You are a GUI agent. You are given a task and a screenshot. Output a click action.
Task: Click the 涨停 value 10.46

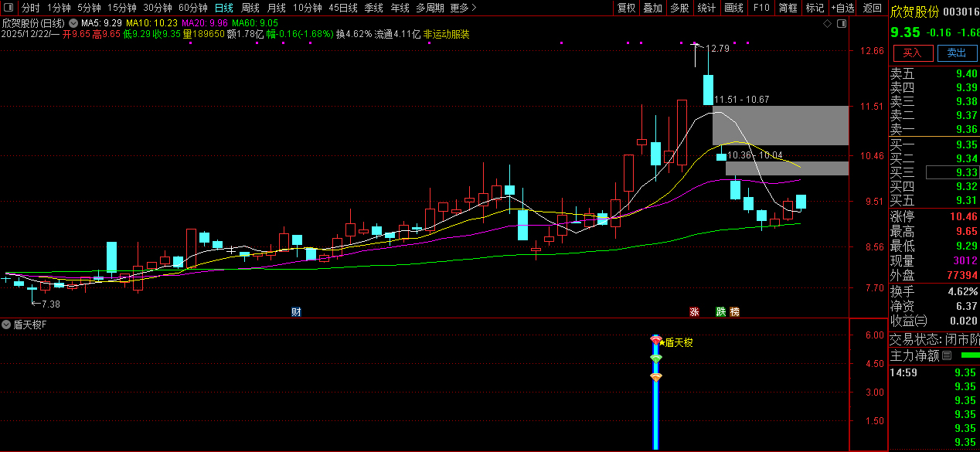tap(964, 216)
